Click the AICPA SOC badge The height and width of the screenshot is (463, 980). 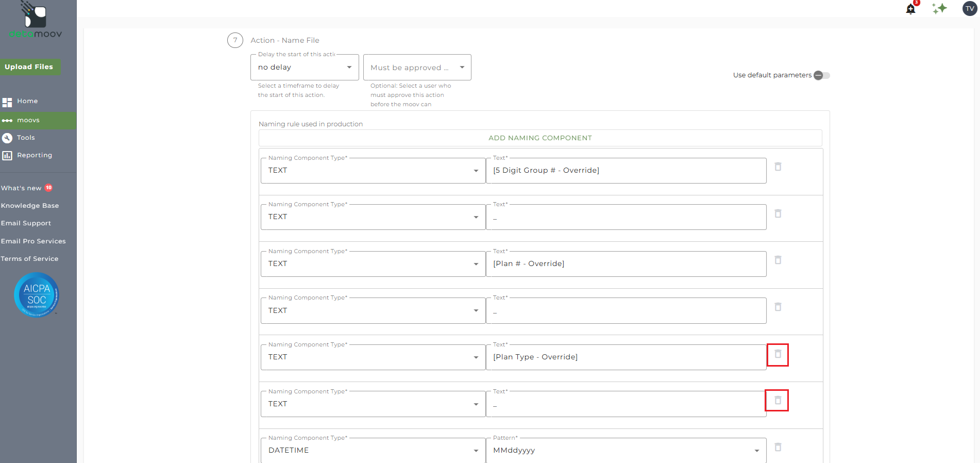(x=37, y=294)
